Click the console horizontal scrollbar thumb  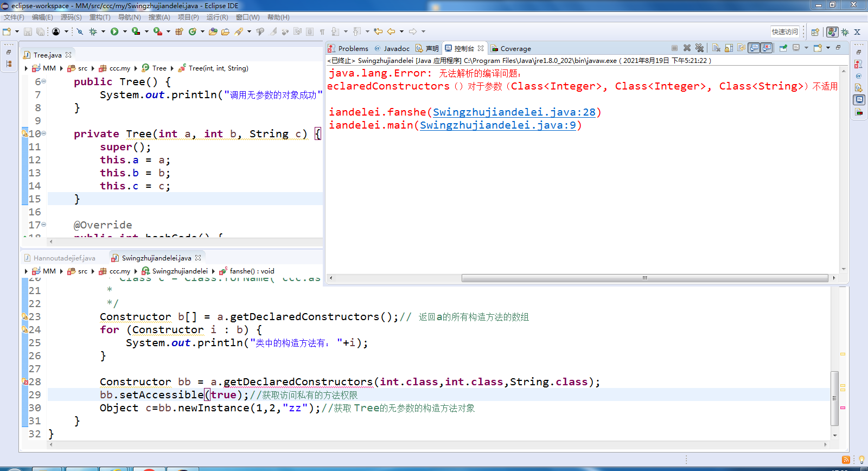pos(645,278)
